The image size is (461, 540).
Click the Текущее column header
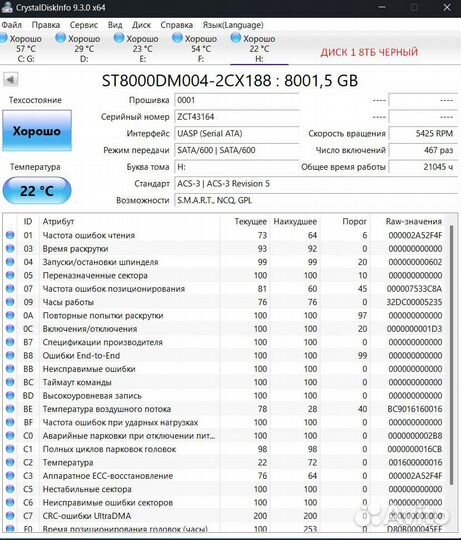pos(250,221)
